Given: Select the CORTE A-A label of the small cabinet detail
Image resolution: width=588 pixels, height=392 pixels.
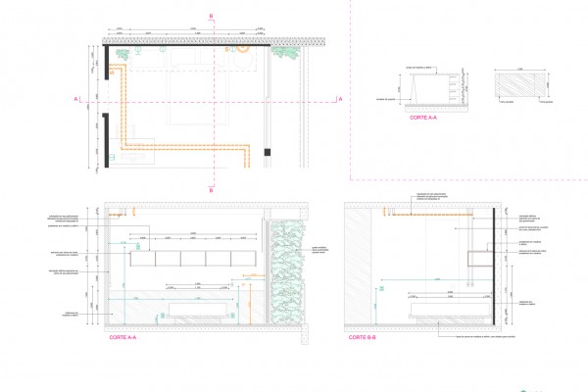Looking at the screenshot, I should pyautogui.click(x=427, y=117).
